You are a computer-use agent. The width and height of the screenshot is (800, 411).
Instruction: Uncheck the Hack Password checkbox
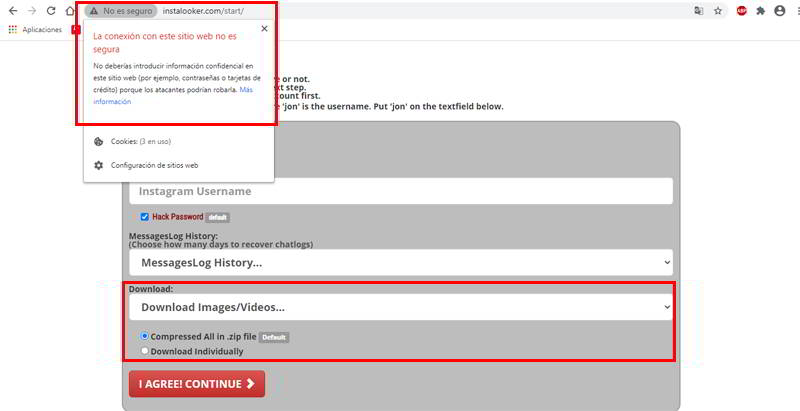145,217
